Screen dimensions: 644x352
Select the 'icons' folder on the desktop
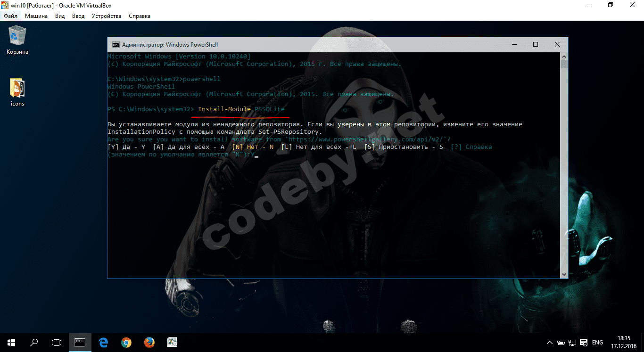coord(17,92)
